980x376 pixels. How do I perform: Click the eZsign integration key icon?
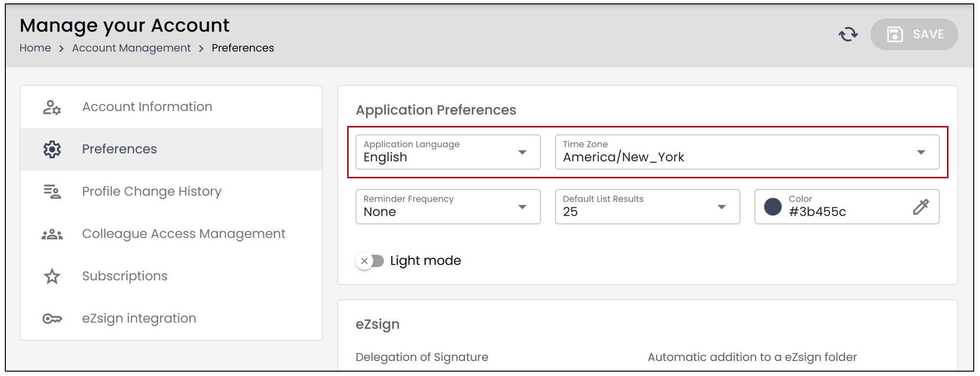pyautogui.click(x=52, y=318)
